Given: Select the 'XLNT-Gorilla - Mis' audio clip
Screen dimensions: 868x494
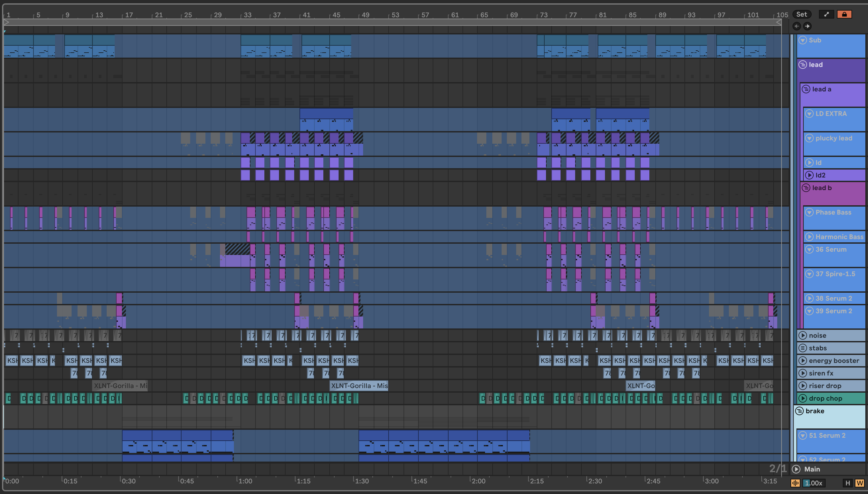Looking at the screenshot, I should point(359,386).
